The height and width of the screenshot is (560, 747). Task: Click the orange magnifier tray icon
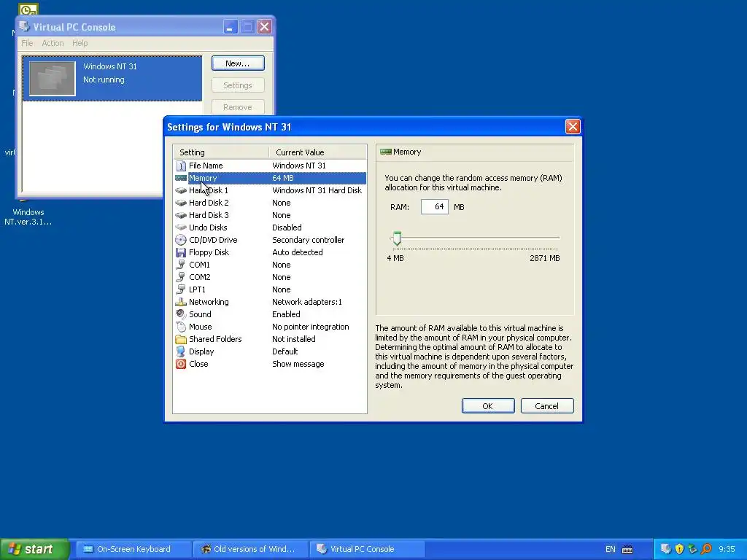click(706, 549)
